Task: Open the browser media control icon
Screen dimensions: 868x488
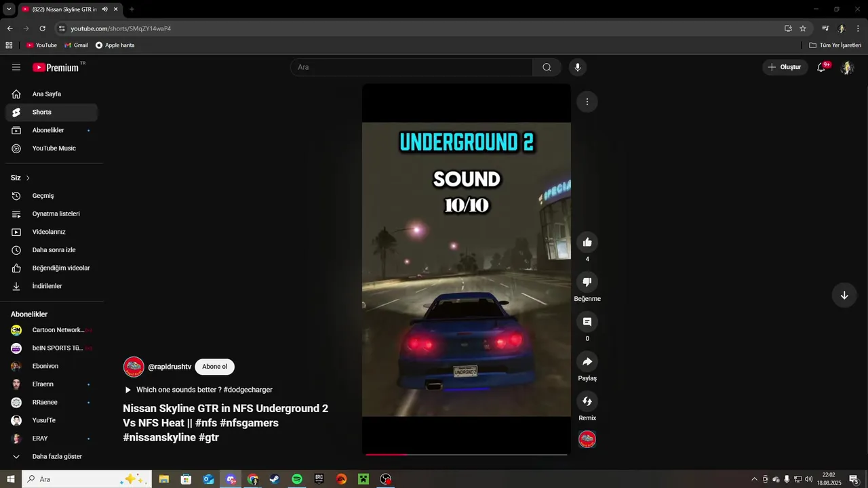Action: [x=825, y=28]
